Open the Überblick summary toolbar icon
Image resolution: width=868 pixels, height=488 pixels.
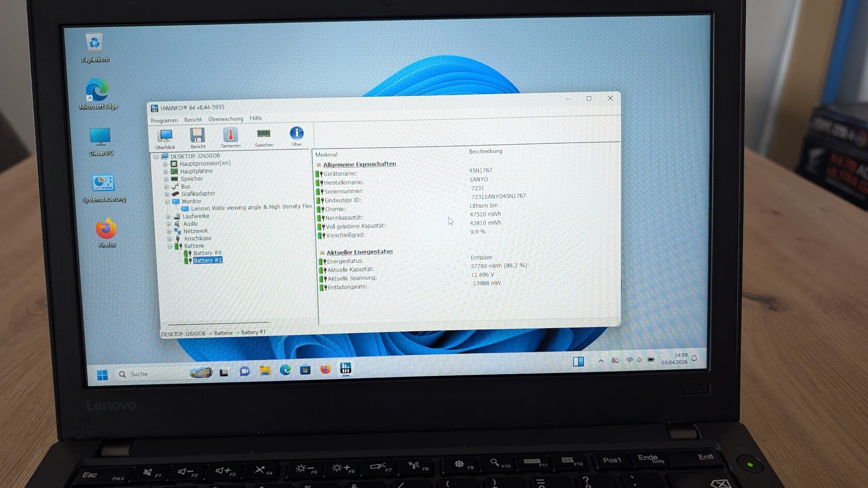[x=165, y=139]
